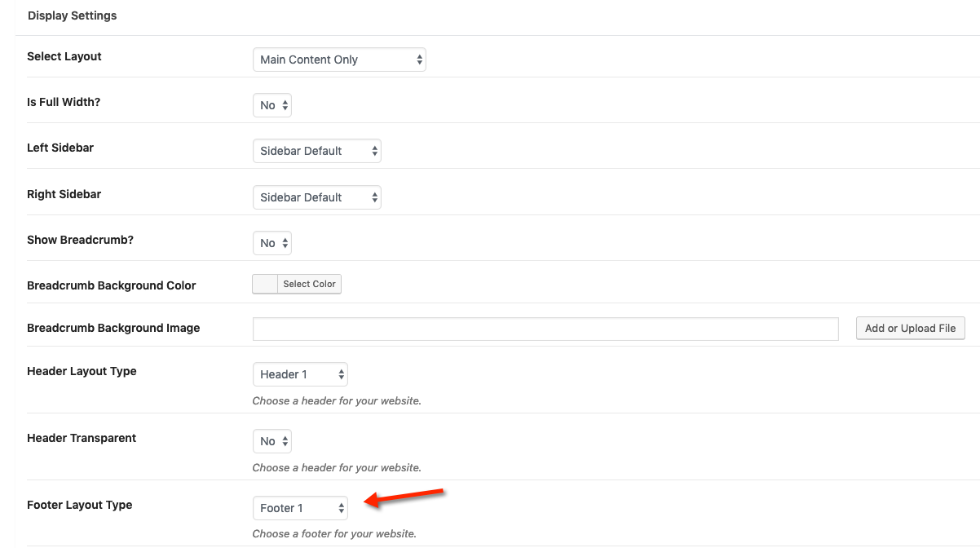Click the Add or Upload File button
Screen dimensions: 980x548
coord(910,328)
